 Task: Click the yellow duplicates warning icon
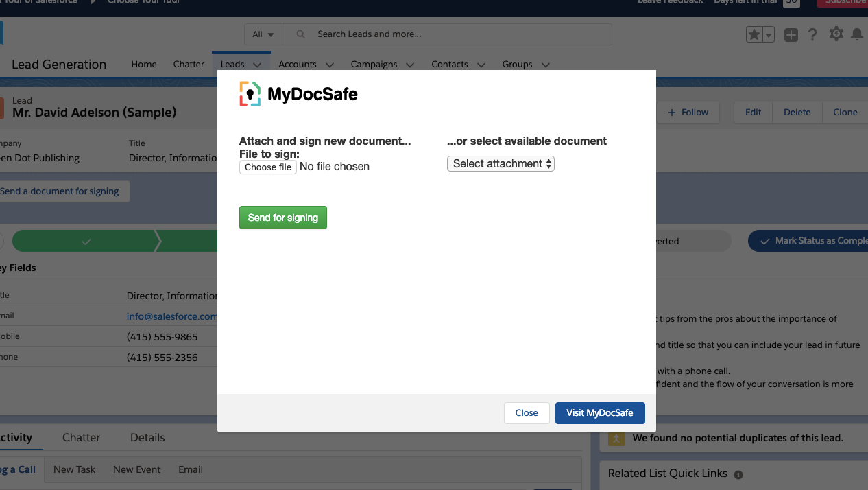[x=616, y=438]
